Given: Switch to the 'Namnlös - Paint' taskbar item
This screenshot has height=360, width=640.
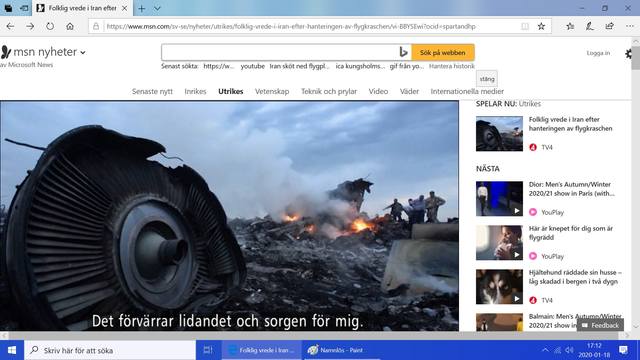Looking at the screenshot, I should (342, 350).
